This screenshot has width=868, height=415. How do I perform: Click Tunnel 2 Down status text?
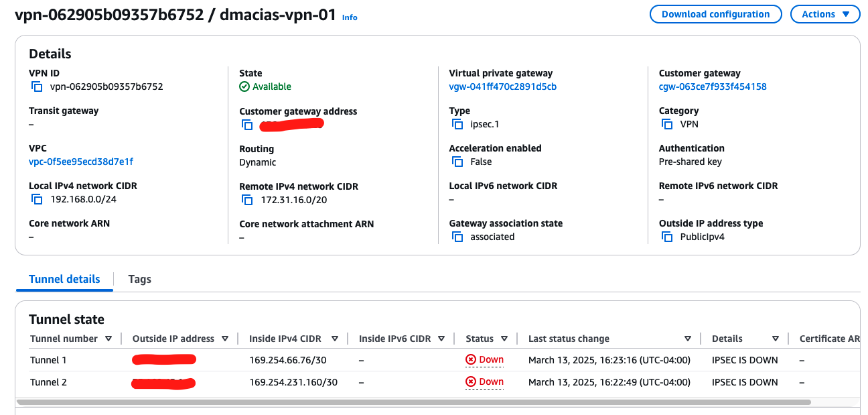(491, 382)
